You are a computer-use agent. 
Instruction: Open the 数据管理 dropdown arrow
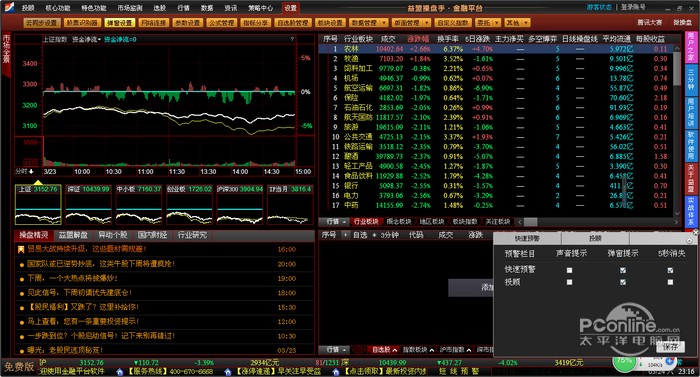coord(384,23)
